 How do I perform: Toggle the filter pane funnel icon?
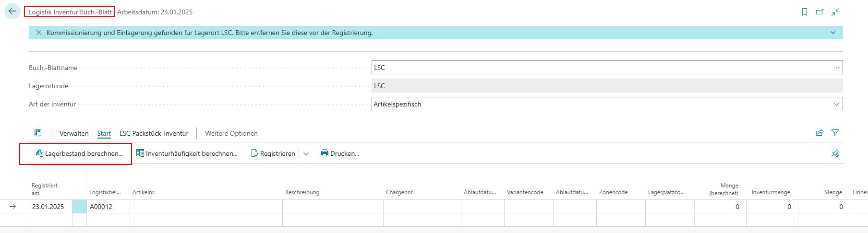click(x=835, y=133)
